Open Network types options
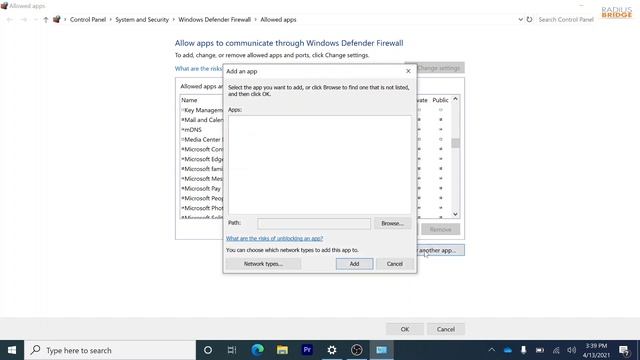The height and width of the screenshot is (360, 640). pos(263,264)
